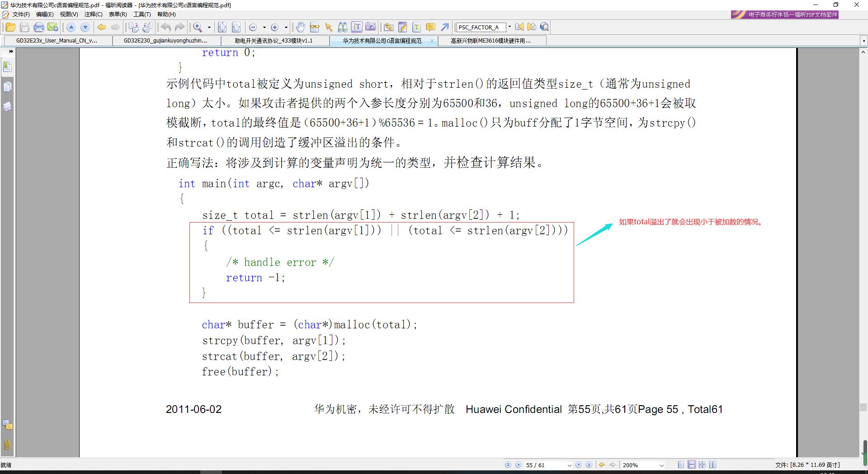The height and width of the screenshot is (474, 868).
Task: Open the 工具(T) menu
Action: [x=142, y=14]
